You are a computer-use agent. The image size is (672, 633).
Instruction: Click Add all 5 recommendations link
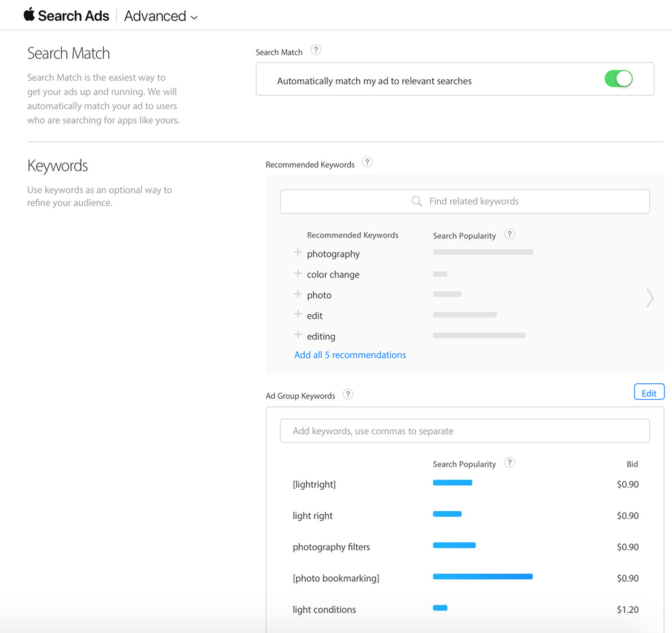coord(350,355)
